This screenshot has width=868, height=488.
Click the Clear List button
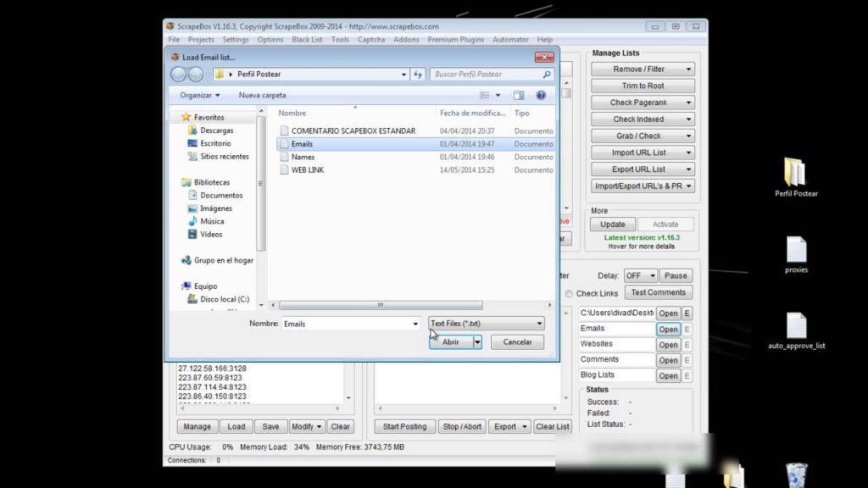(552, 427)
